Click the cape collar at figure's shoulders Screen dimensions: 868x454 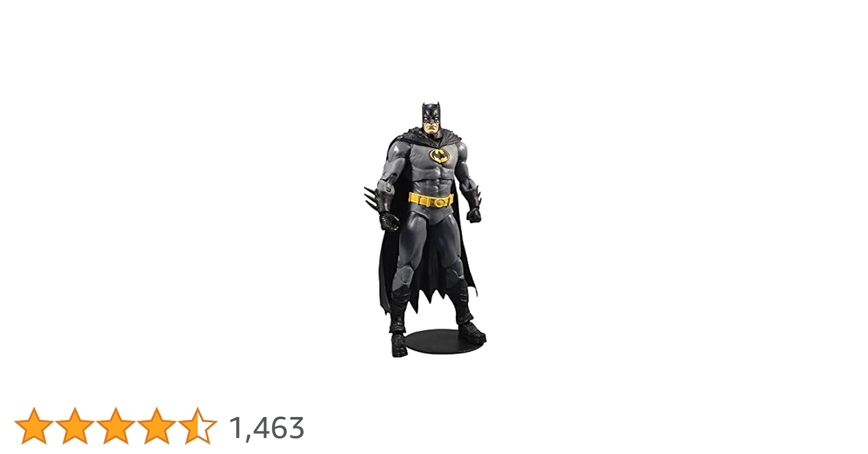pyautogui.click(x=429, y=136)
